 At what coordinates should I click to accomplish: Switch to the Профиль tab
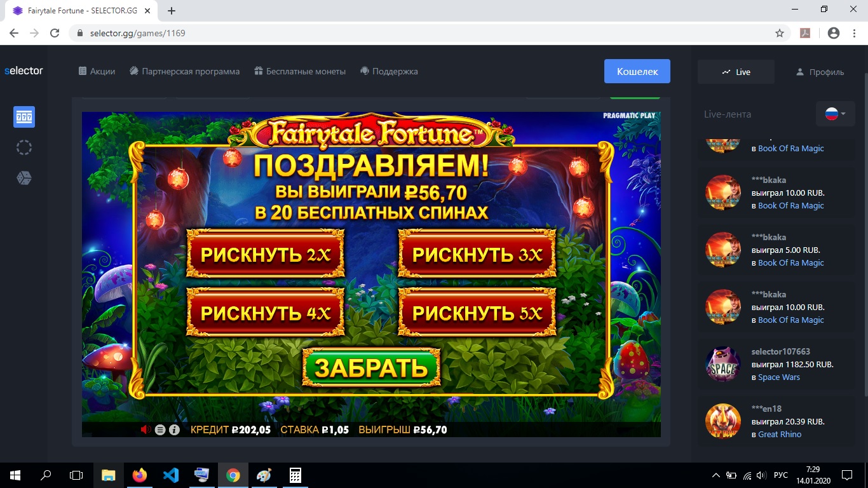(820, 72)
